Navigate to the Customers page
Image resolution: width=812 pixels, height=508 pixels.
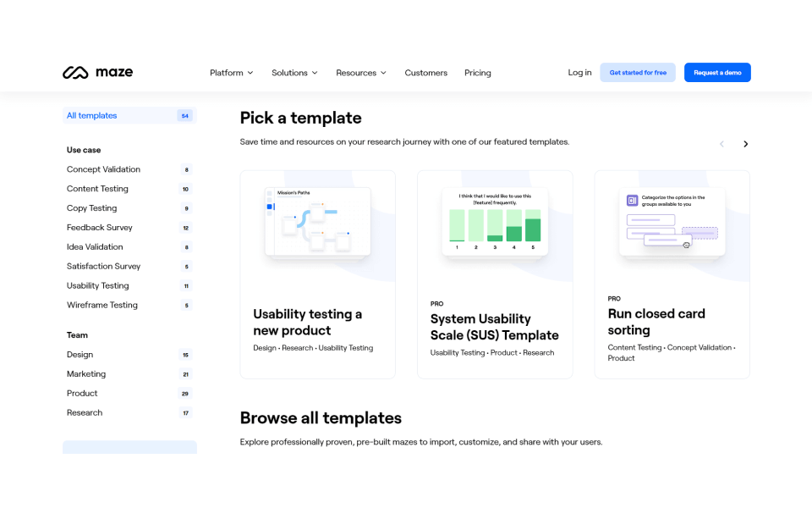pos(425,73)
